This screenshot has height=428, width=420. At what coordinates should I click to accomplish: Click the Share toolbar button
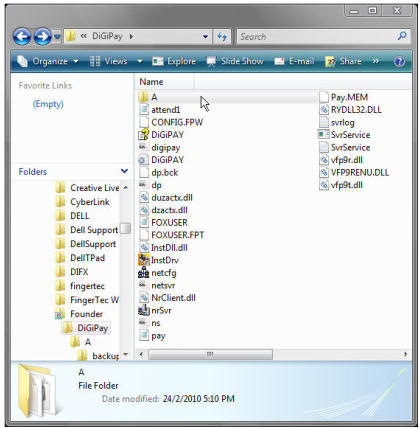point(343,61)
